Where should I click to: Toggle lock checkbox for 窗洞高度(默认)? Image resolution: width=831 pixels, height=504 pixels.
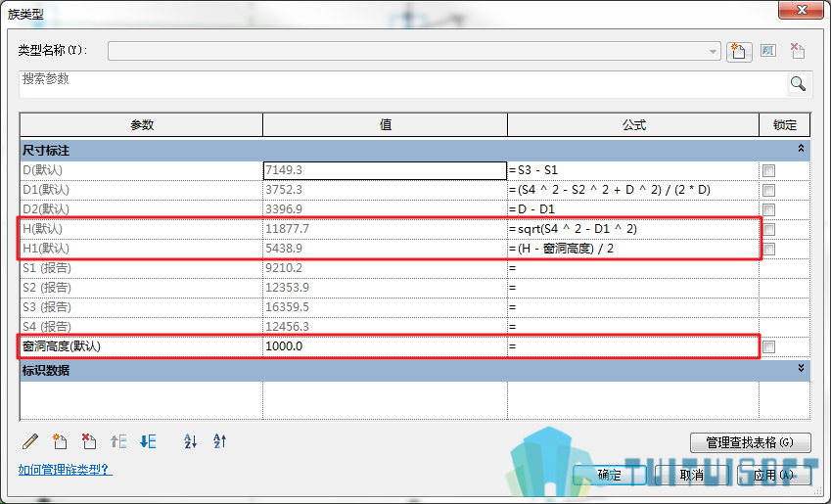(769, 347)
